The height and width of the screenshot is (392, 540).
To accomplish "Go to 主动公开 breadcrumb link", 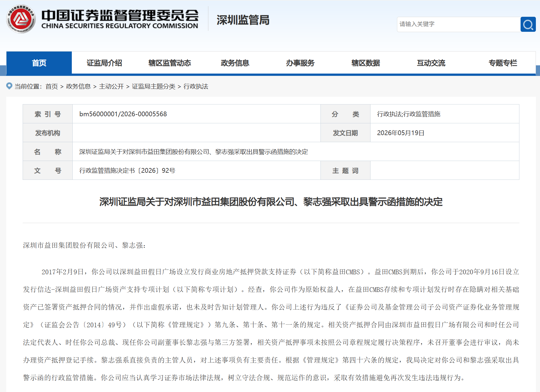I will click(112, 86).
